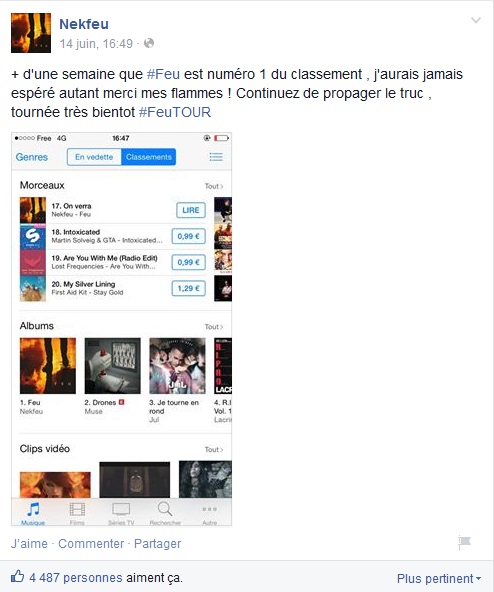This screenshot has height=592, width=494.
Task: Open the post options chevron menu
Action: click(476, 20)
